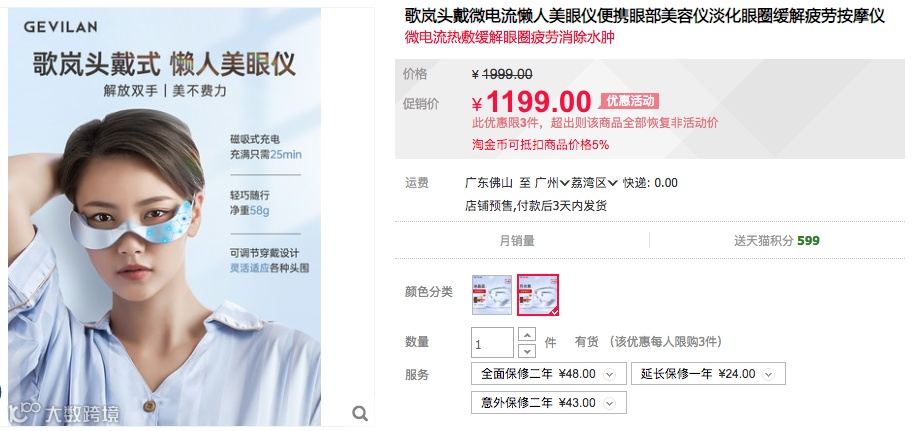Open the 广州 city dropdown
The image size is (913, 431).
(551, 183)
